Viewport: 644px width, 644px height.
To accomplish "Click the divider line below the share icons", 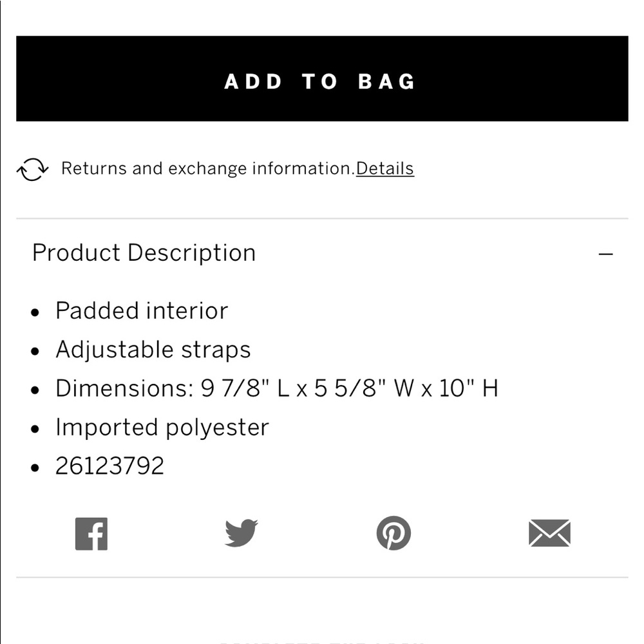I will point(322,577).
